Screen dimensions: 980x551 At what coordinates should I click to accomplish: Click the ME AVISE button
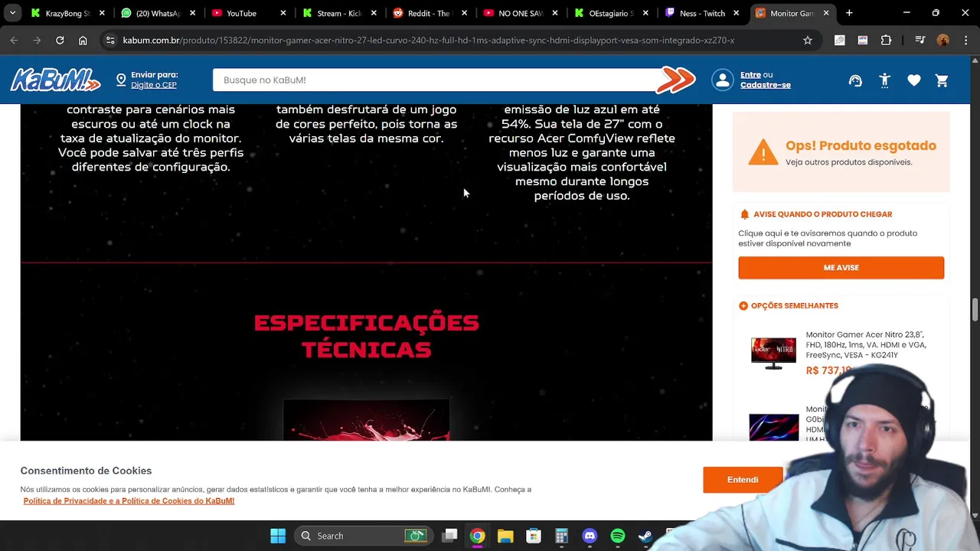click(841, 268)
